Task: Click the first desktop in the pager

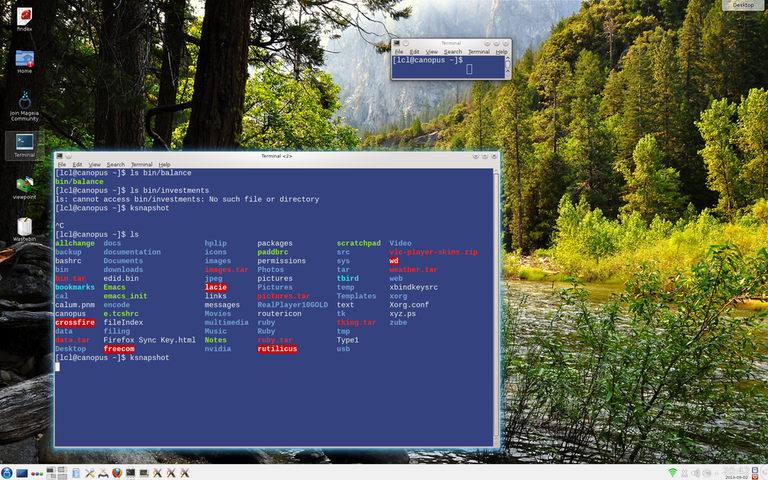Action: click(51, 470)
